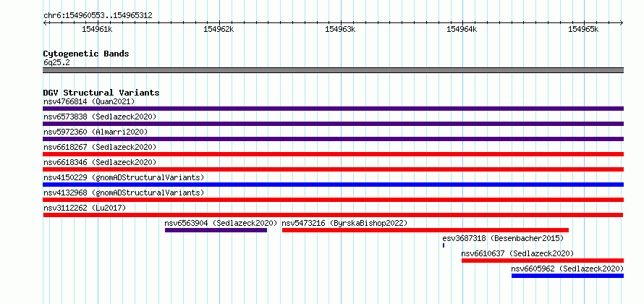This screenshot has height=304, width=644.
Task: Select the red nsv6610637 variant bar
Action: [x=543, y=261]
